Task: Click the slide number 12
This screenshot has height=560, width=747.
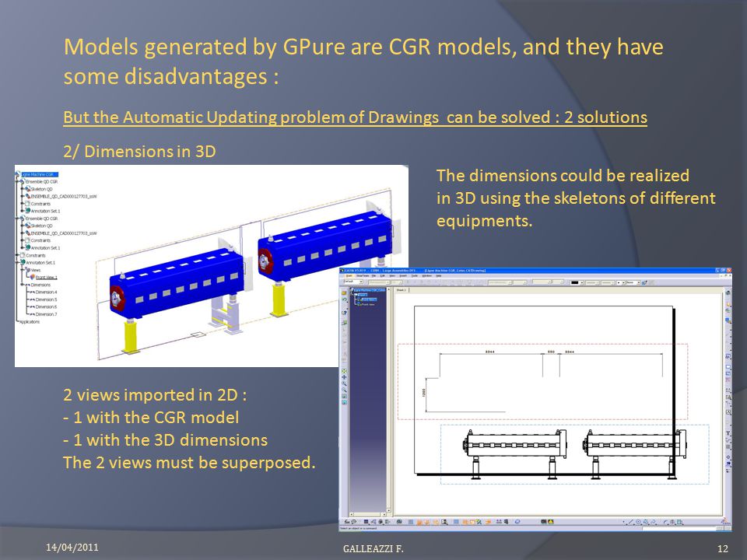Action: [722, 548]
